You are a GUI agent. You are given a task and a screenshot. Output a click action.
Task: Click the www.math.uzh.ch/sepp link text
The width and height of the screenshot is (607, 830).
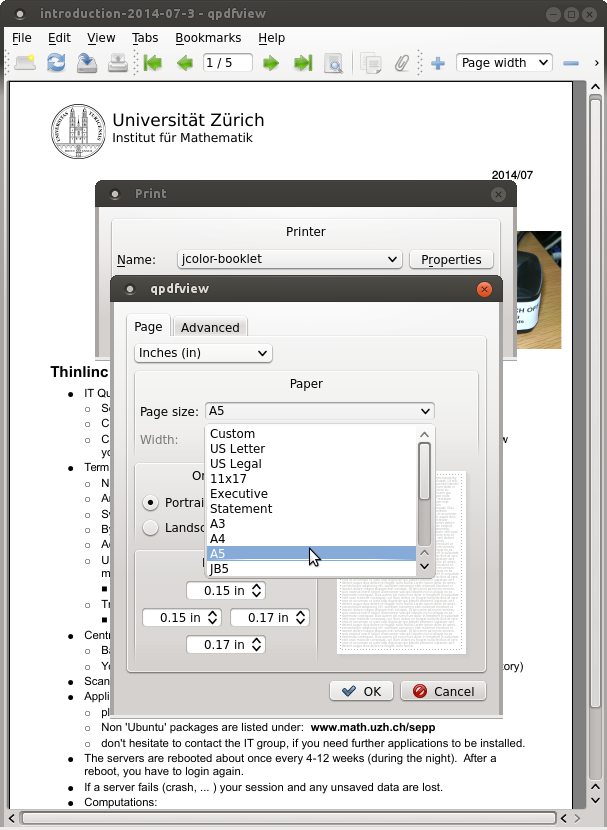(x=373, y=728)
